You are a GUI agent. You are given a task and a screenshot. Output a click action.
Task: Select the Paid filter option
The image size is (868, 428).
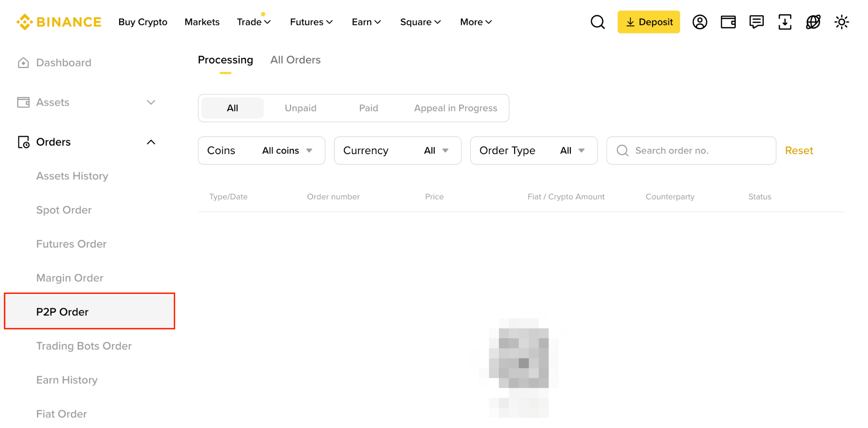[x=368, y=108]
